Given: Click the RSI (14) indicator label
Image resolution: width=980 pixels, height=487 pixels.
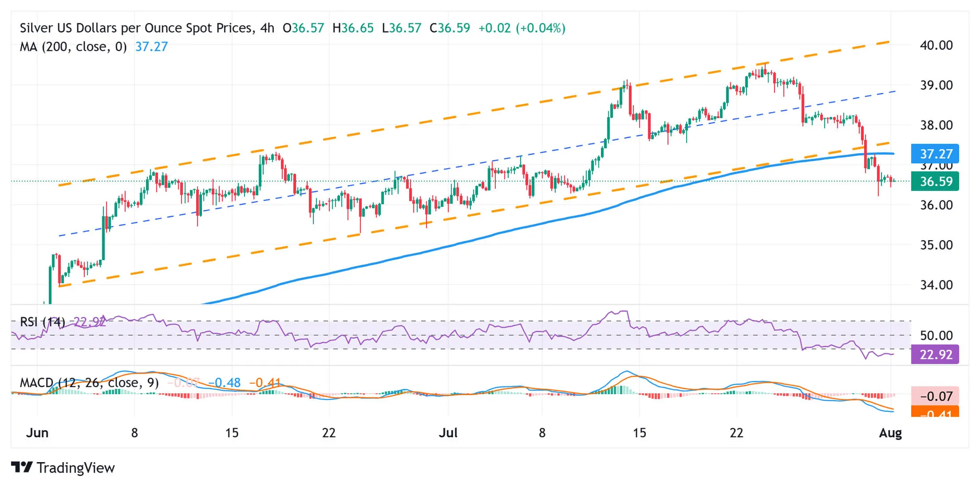Looking at the screenshot, I should 43,322.
